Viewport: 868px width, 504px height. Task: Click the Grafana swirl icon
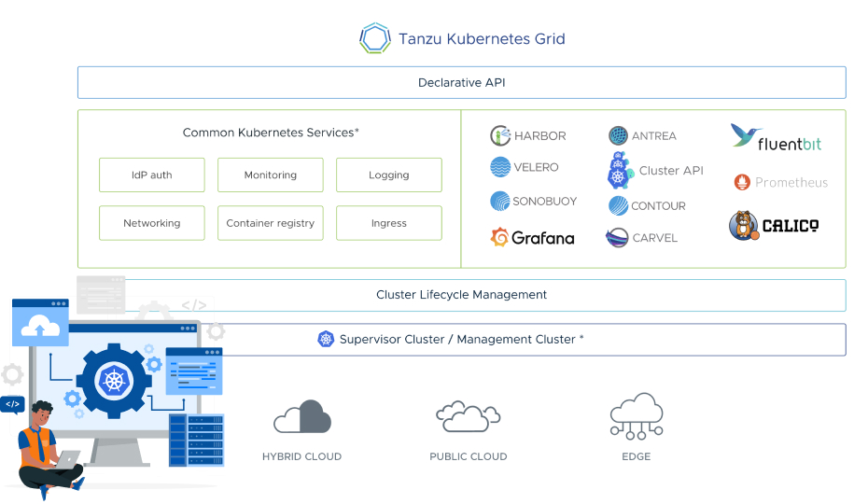pos(499,237)
